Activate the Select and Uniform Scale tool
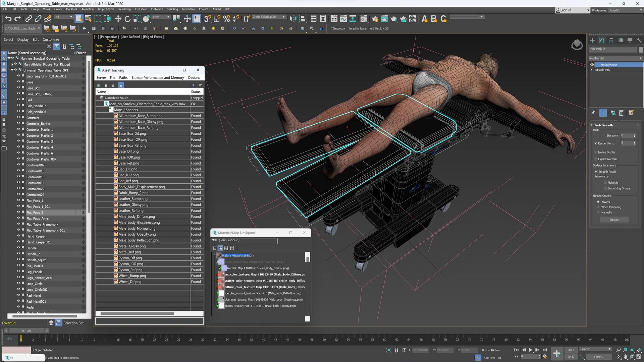 (x=137, y=19)
